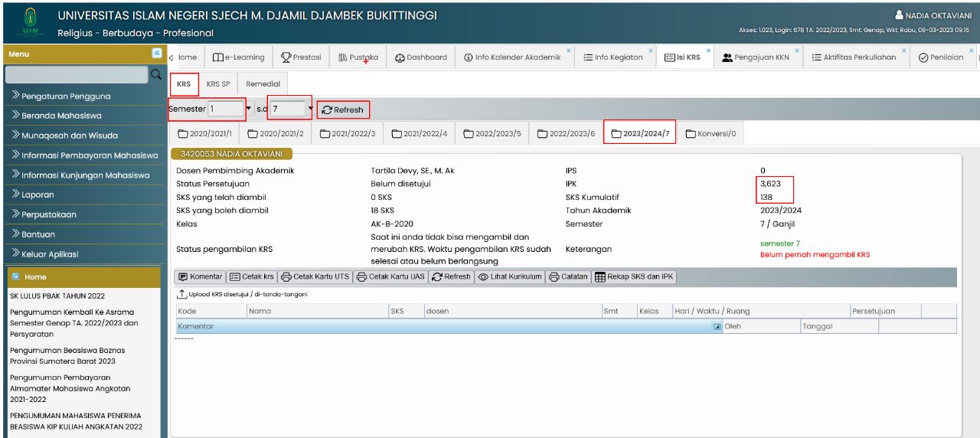
Task: Click the Menu search input field
Action: point(75,74)
